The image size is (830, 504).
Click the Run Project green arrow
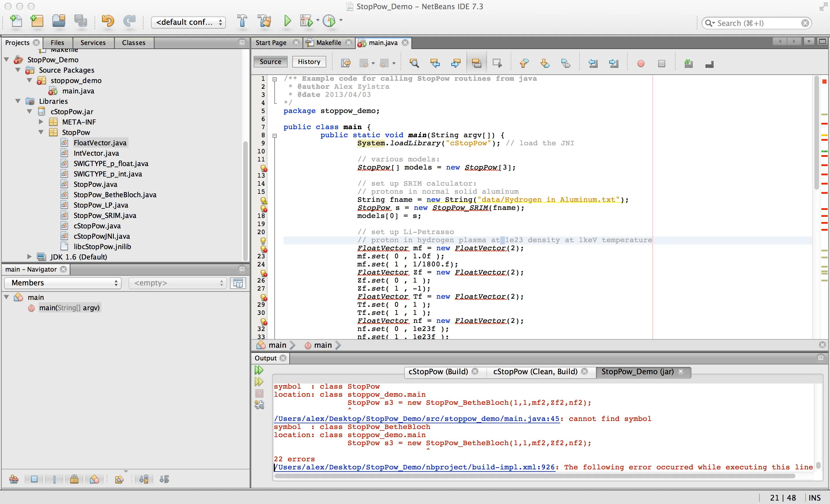287,21
